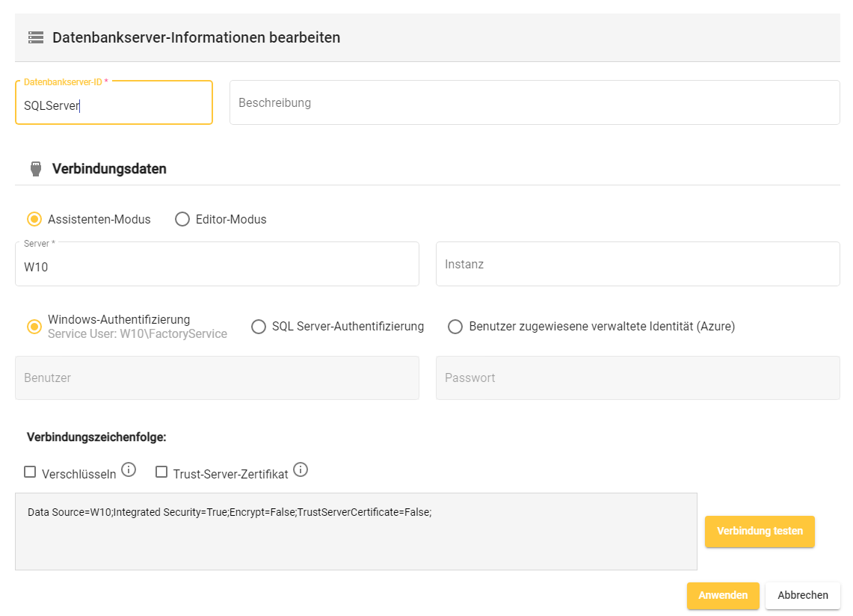Enable the Verschlüsseln checkbox

click(29, 471)
